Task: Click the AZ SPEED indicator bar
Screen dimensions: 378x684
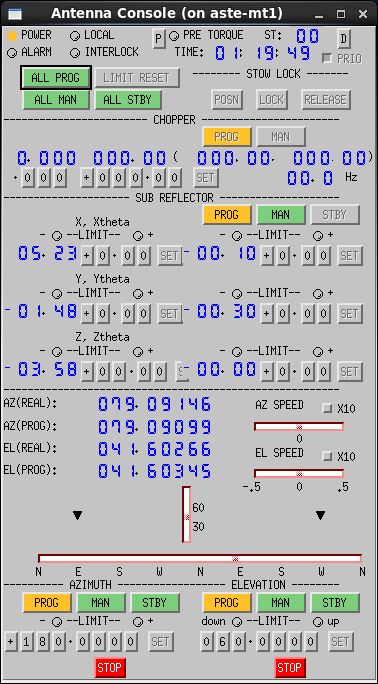Action: (x=299, y=426)
